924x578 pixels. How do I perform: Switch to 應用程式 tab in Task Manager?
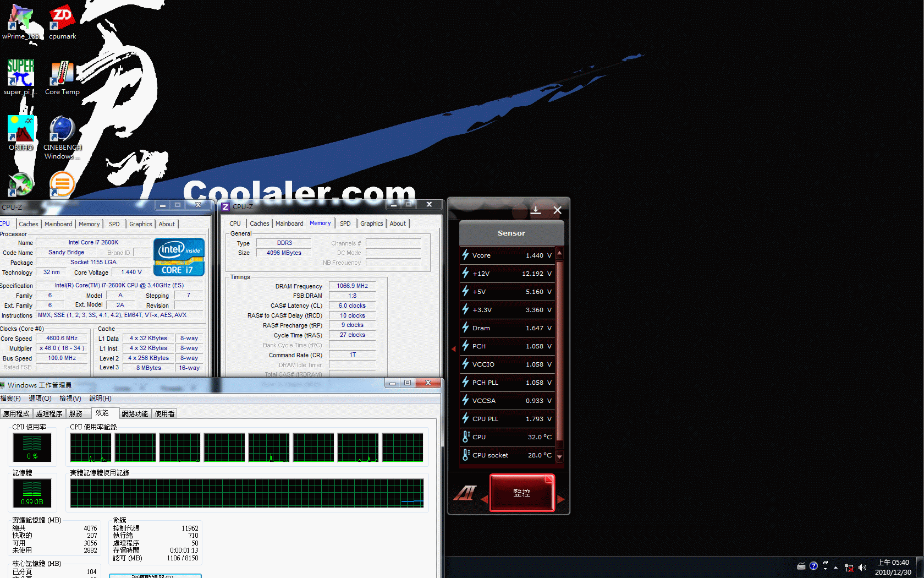pyautogui.click(x=16, y=414)
